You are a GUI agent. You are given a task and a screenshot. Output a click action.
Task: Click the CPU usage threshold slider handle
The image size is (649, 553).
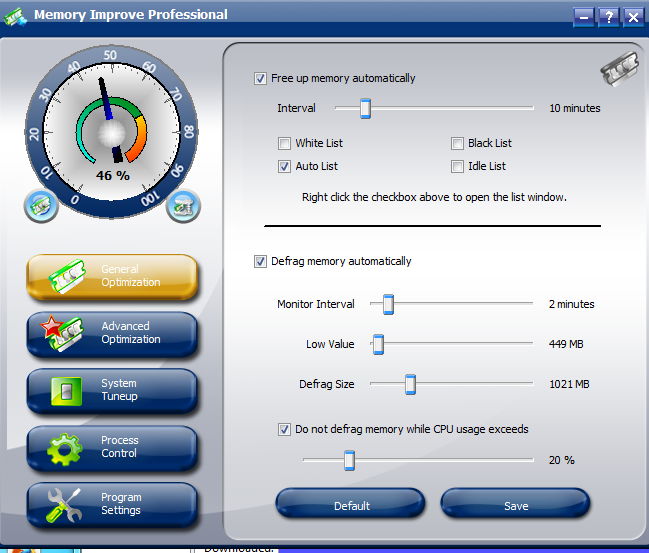coord(349,460)
